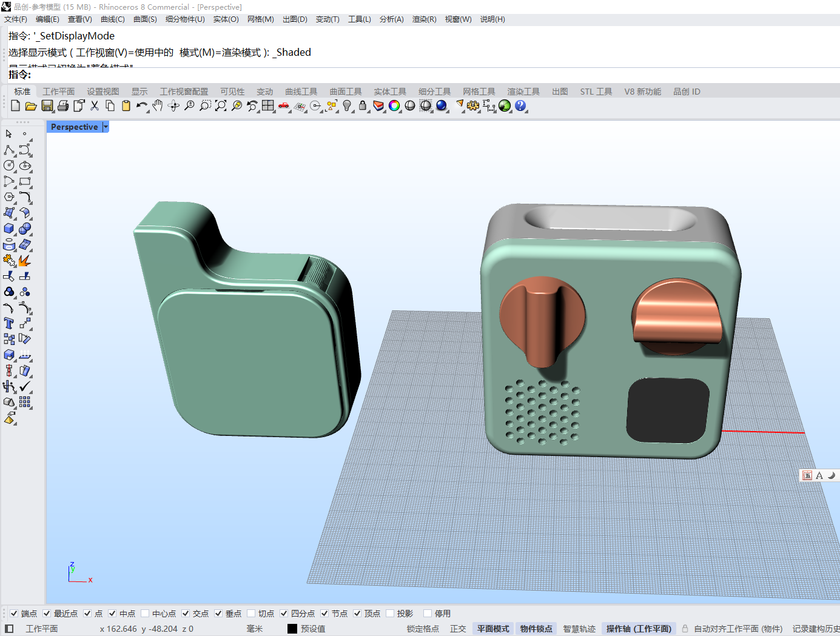
Task: Open the 预设值 layer dropdown
Action: (313, 629)
